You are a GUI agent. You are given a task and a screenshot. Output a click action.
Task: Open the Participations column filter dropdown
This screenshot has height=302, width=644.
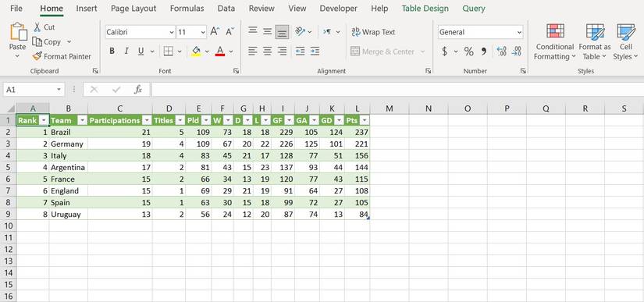(x=147, y=120)
